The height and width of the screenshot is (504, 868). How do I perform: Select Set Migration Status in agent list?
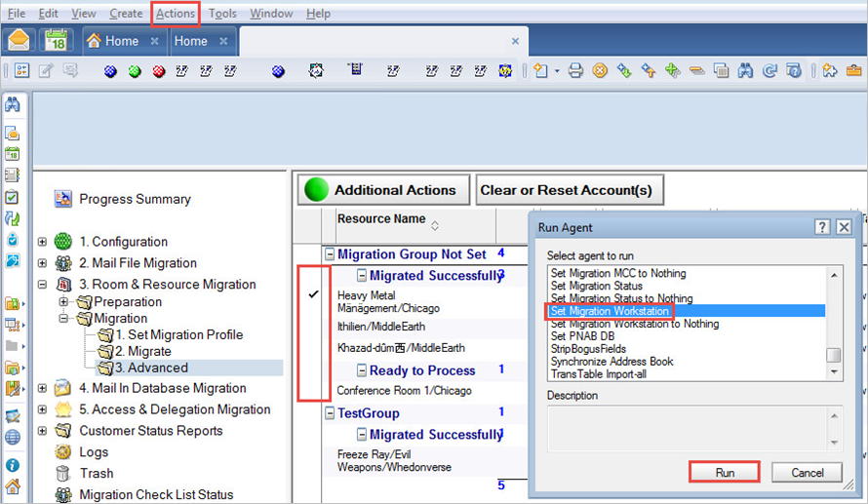[x=596, y=286]
